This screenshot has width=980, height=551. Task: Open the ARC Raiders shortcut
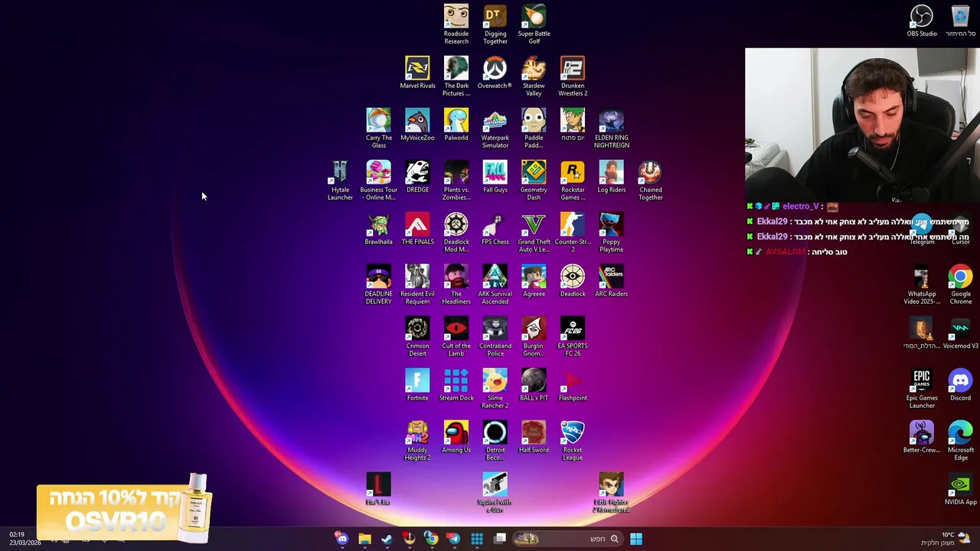pyautogui.click(x=612, y=282)
